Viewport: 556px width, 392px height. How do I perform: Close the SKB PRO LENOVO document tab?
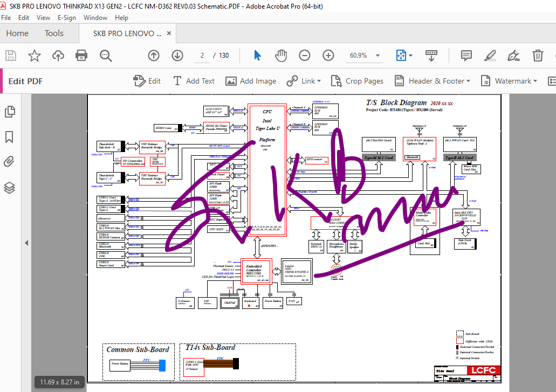point(169,33)
